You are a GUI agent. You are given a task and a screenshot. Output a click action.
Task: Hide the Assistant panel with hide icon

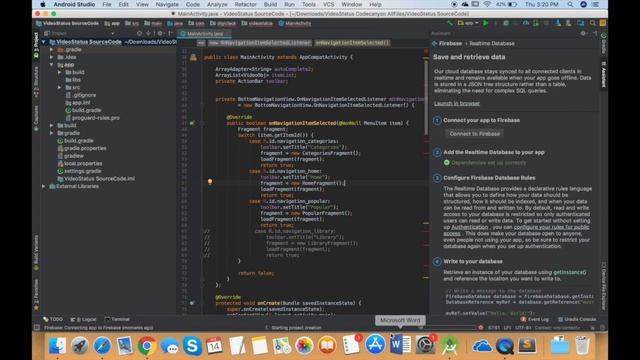tap(594, 33)
